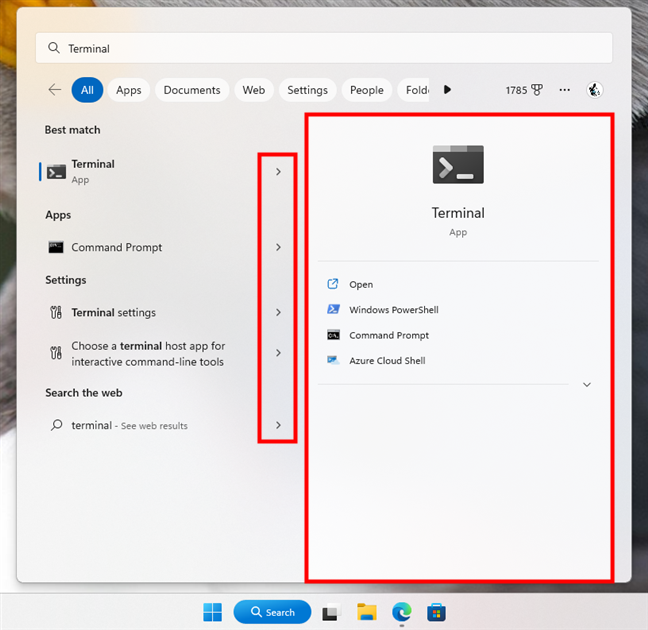648x630 pixels.
Task: Open Microsoft Store from the taskbar
Action: click(436, 612)
